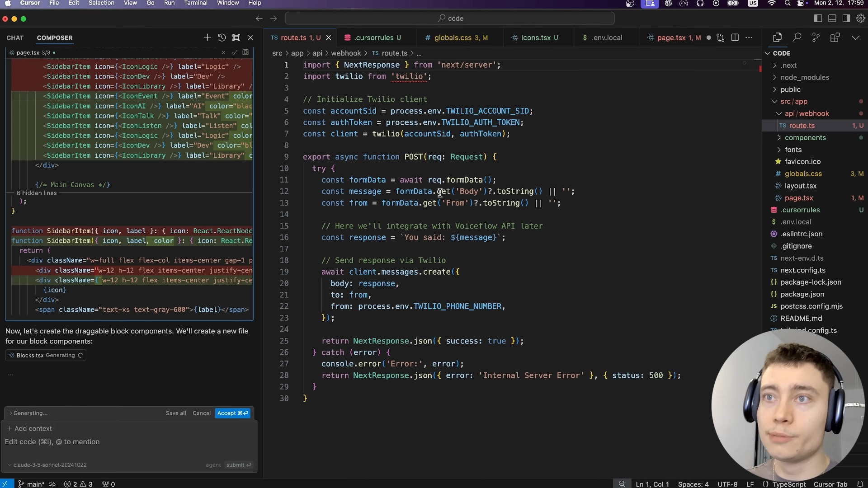The height and width of the screenshot is (488, 868).
Task: Open globals.css in file explorer
Action: (802, 174)
